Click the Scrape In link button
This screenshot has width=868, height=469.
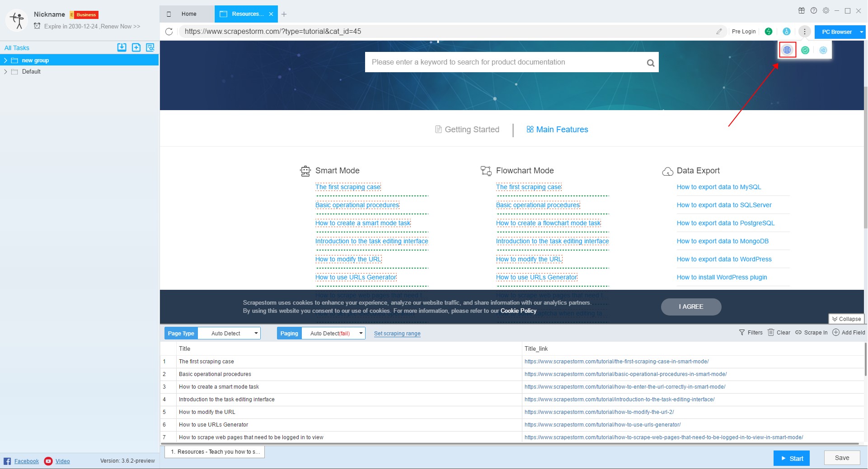812,332
